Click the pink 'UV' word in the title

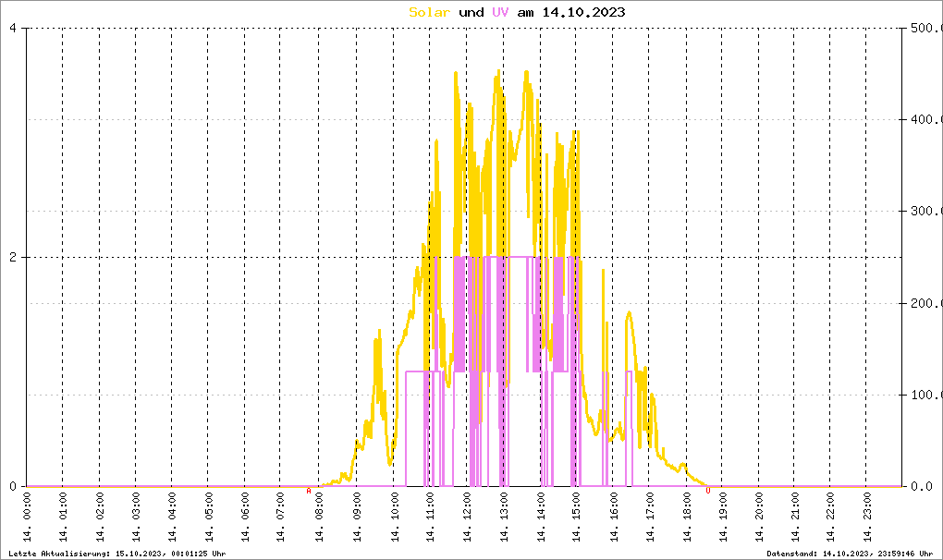pos(500,12)
